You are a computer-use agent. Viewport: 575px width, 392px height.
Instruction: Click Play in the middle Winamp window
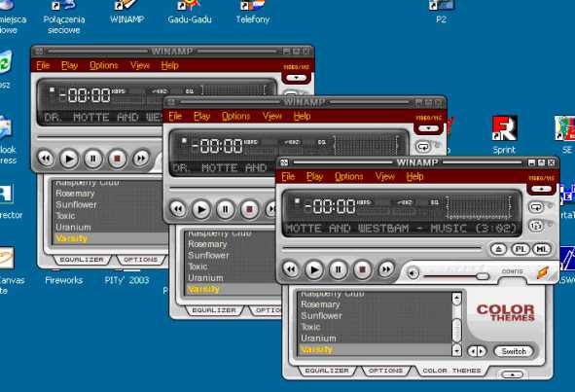pyautogui.click(x=201, y=209)
